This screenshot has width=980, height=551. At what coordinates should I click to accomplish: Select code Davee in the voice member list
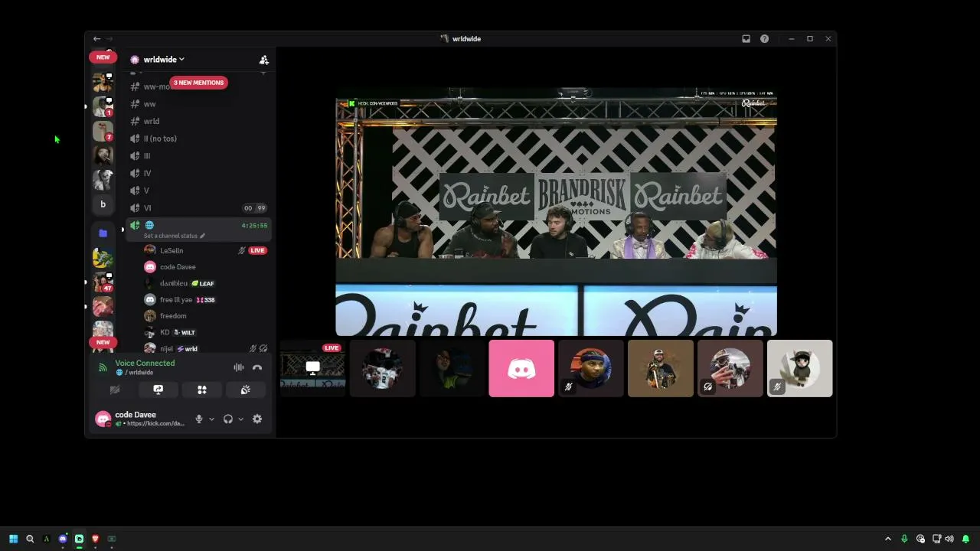tap(205, 267)
